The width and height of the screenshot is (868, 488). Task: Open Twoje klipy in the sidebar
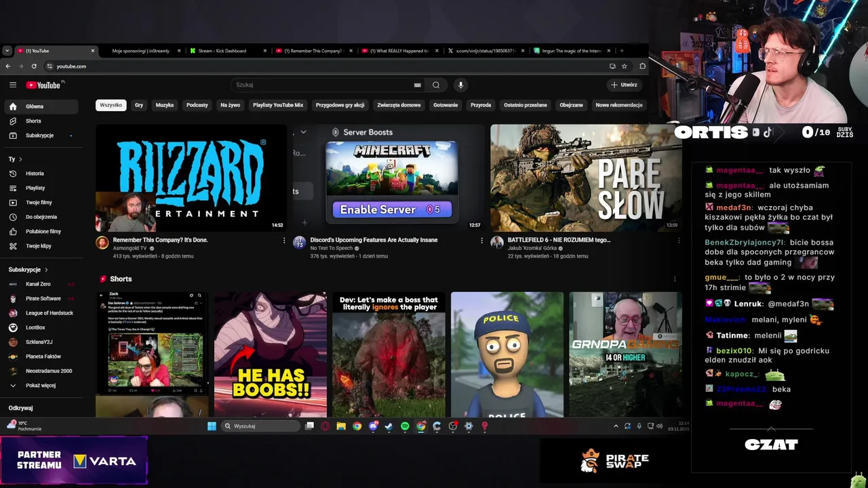click(43, 246)
